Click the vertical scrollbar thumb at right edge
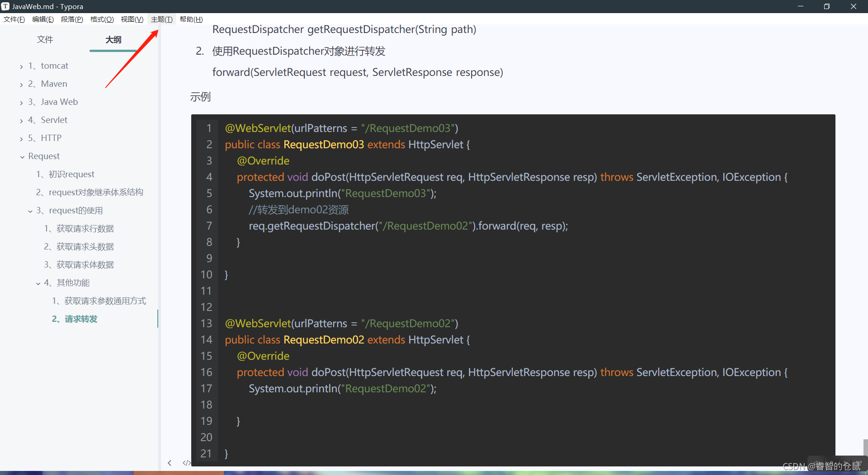Viewport: 868px width, 475px height. 865,447
